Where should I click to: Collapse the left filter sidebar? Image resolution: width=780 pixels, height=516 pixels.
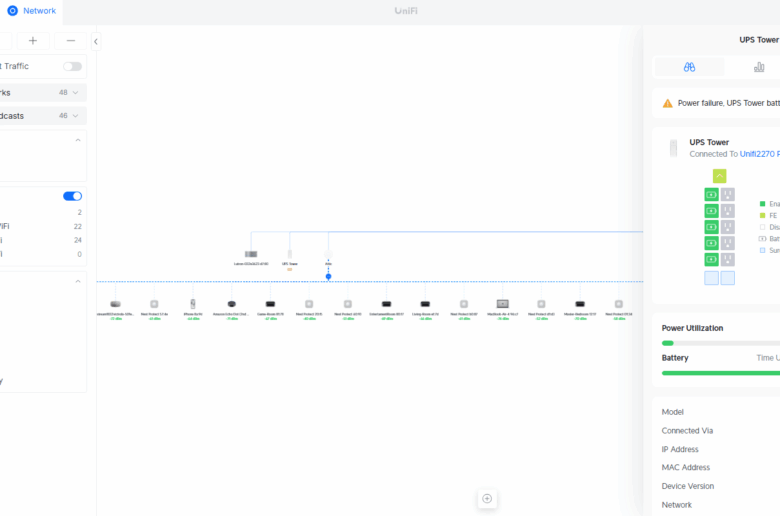coord(96,41)
